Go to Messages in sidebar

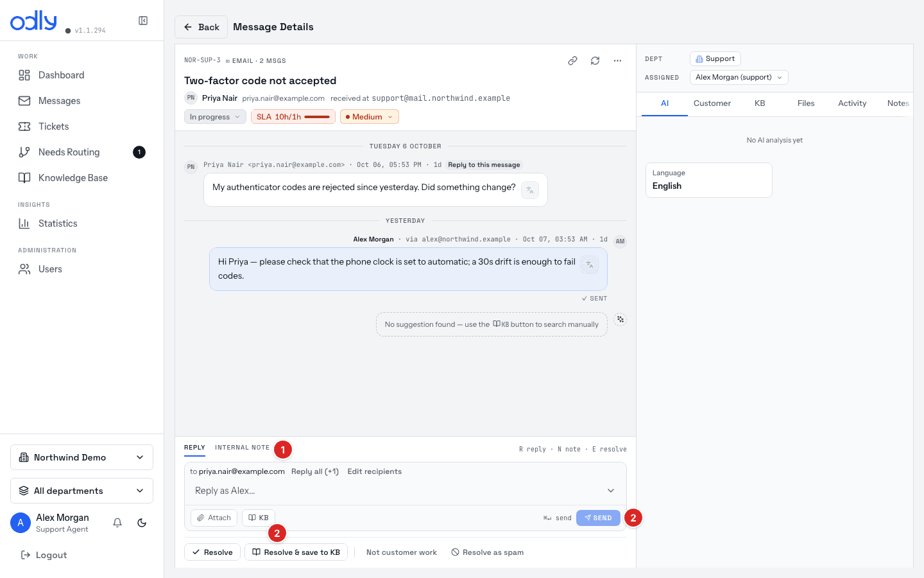click(x=82, y=101)
